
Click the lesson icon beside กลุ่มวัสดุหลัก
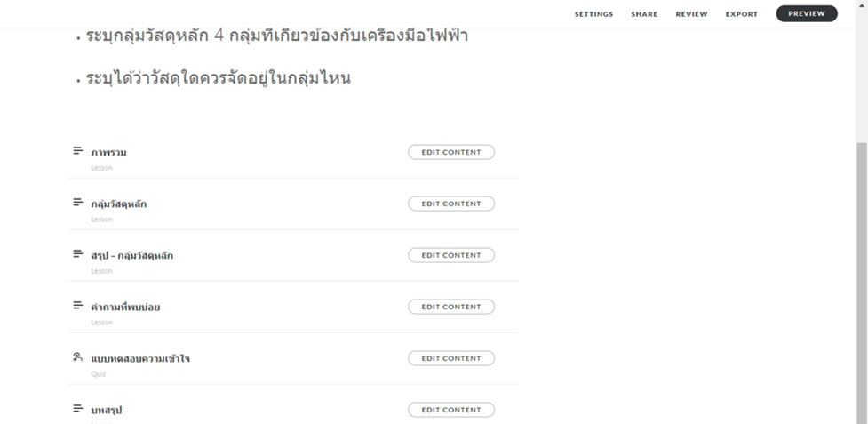click(x=77, y=202)
